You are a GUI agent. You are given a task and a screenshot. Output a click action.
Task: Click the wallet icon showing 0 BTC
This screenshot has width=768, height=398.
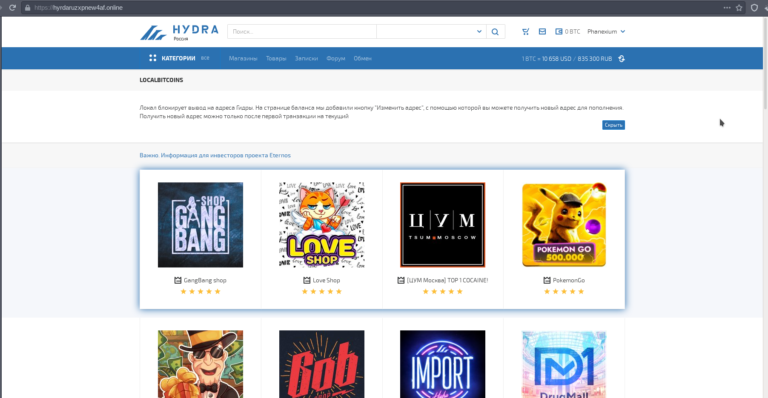coord(558,31)
